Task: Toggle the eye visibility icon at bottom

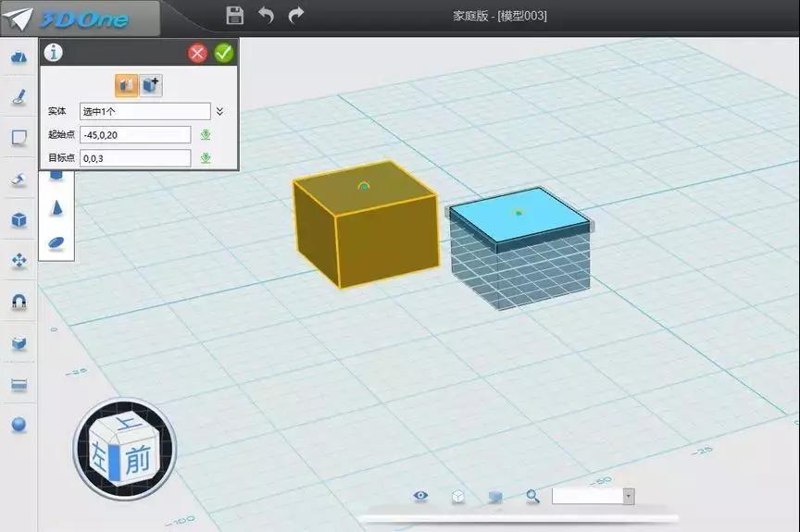Action: (420, 496)
